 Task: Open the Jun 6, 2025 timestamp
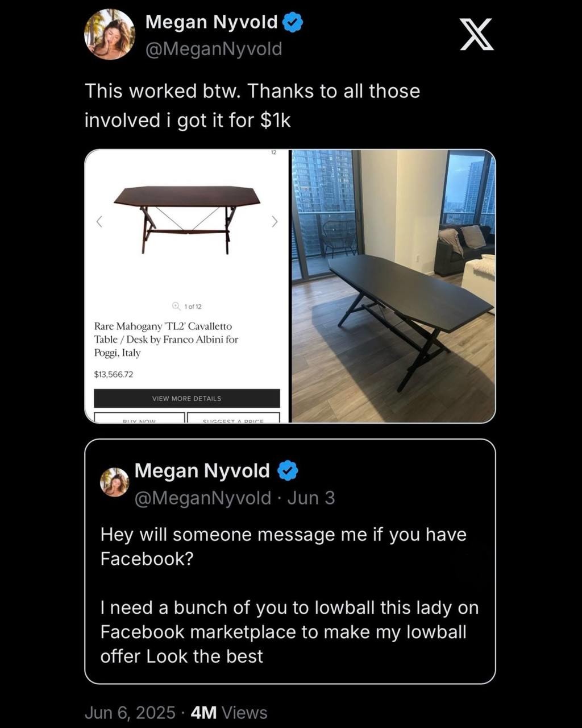[x=130, y=713]
